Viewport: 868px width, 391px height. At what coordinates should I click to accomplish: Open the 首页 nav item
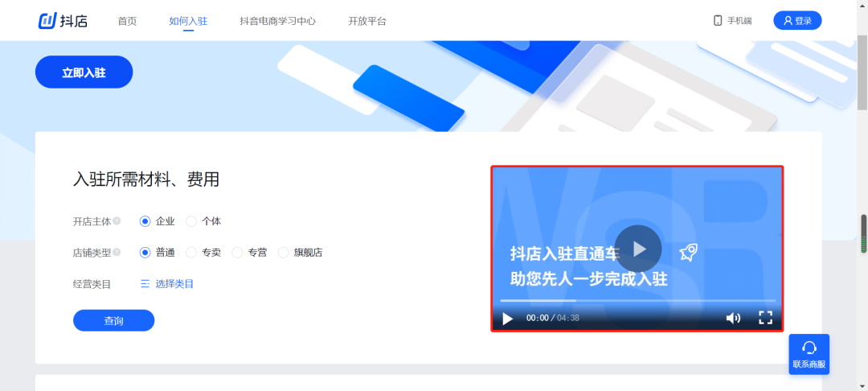127,22
